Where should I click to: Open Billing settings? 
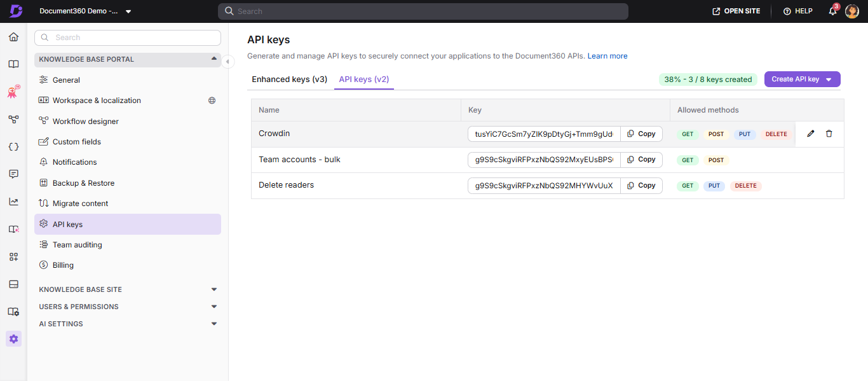(128, 265)
